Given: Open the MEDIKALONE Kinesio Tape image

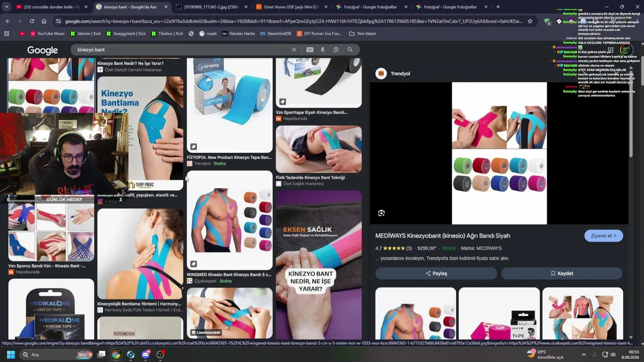Looking at the screenshot, I should [51, 309].
